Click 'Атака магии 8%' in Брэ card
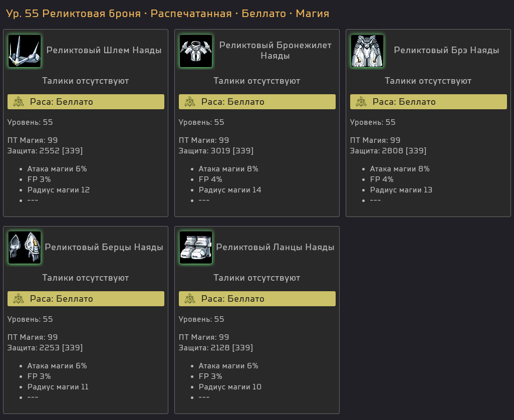 click(400, 169)
